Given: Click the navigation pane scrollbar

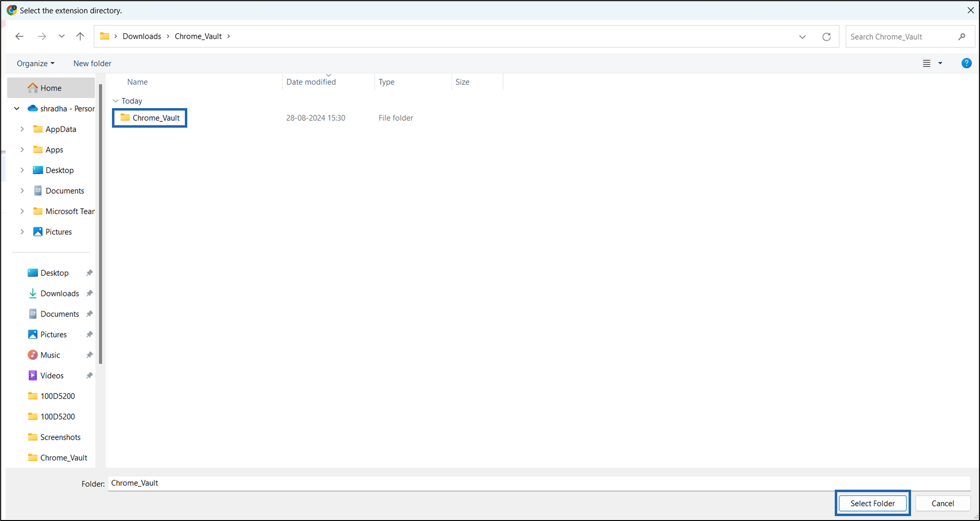Looking at the screenshot, I should 101,224.
